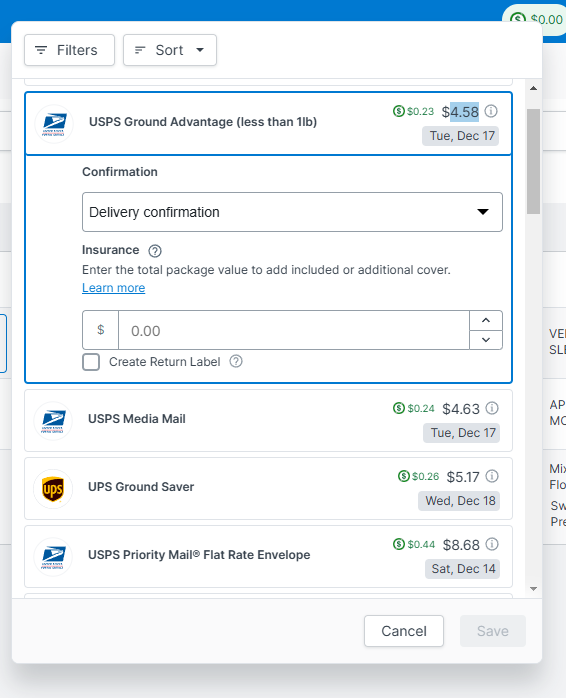The image size is (566, 698).
Task: Select USPS Priority Mail Flat Rate Envelope
Action: 269,557
